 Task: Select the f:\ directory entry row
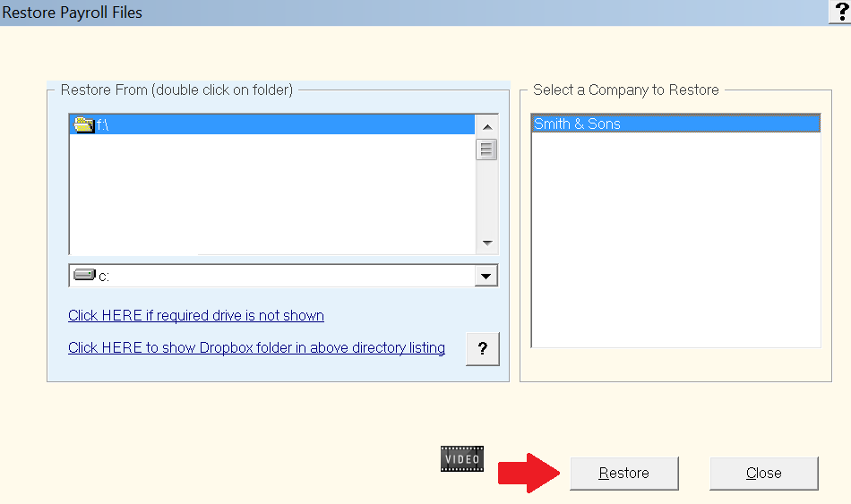272,124
